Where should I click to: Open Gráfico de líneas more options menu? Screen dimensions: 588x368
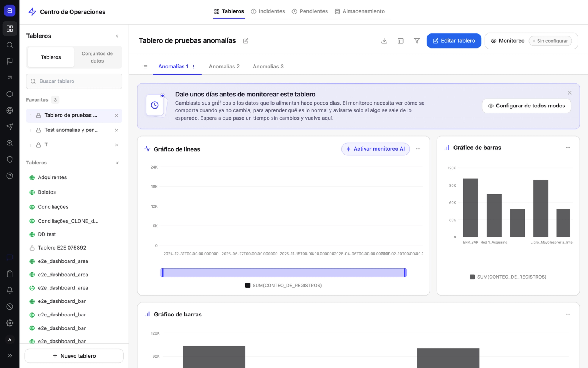418,149
